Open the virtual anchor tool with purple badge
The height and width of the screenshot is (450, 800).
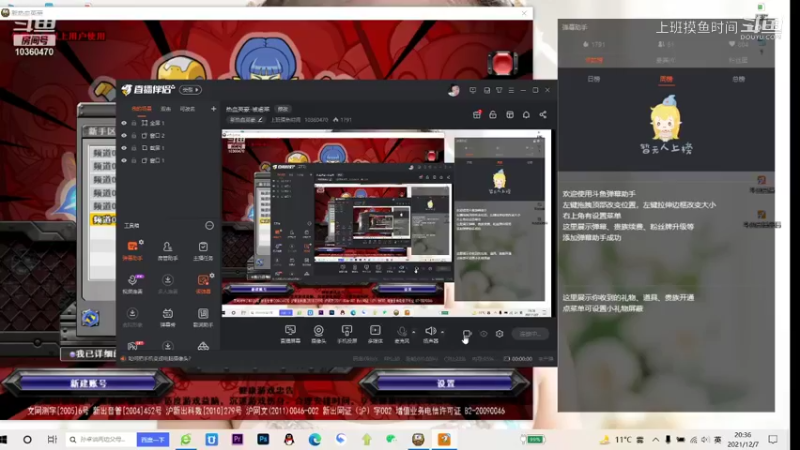[133, 284]
